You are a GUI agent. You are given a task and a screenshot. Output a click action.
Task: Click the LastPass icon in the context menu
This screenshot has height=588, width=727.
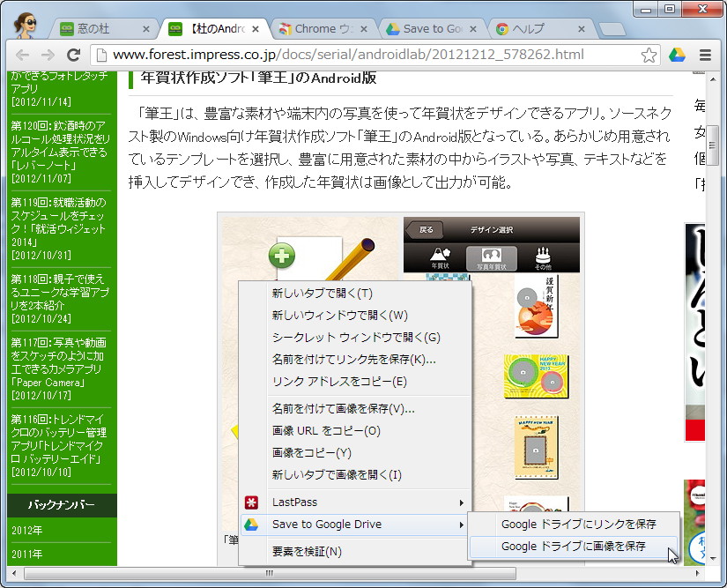pyautogui.click(x=251, y=501)
